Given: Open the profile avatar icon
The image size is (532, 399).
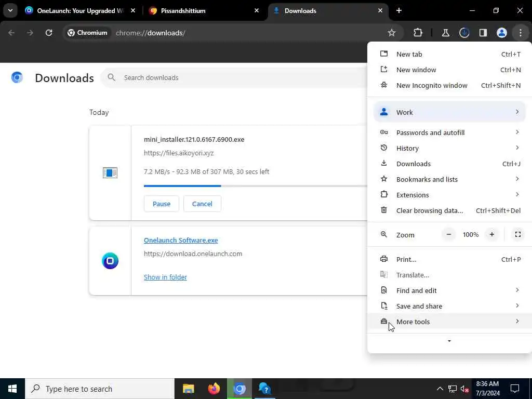Looking at the screenshot, I should tap(501, 33).
